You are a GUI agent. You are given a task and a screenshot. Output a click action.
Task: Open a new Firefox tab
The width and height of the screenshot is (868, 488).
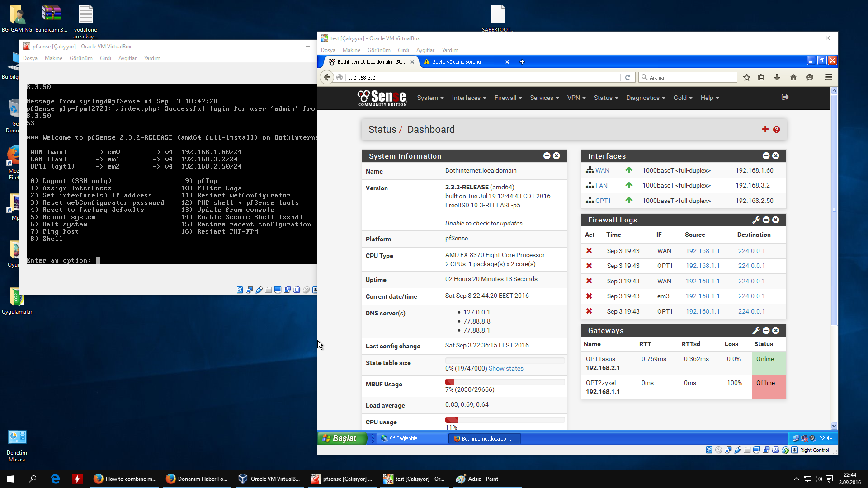point(522,62)
